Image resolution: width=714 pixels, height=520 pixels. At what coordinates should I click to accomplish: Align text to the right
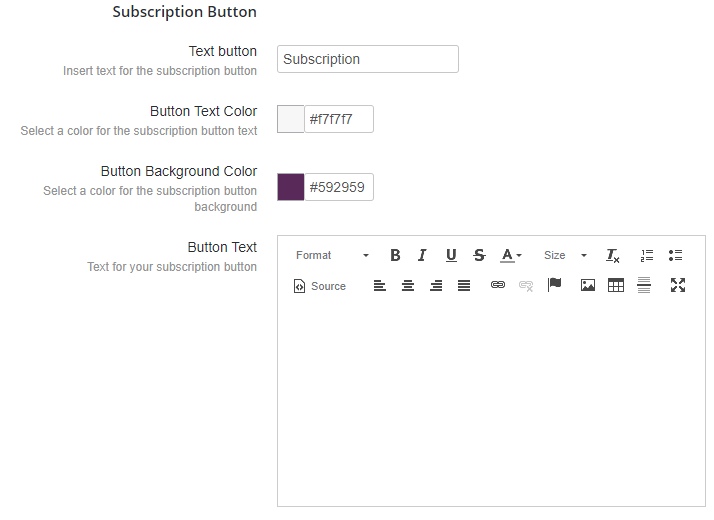pos(436,285)
